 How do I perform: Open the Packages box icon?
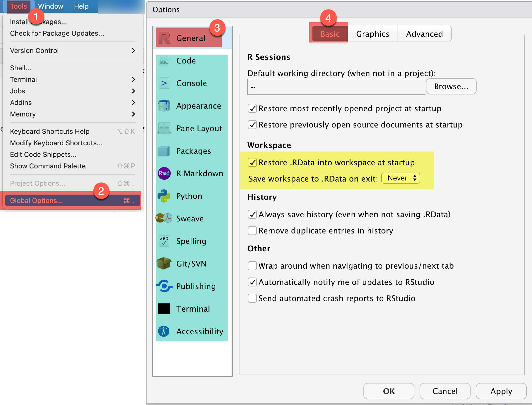[x=164, y=151]
